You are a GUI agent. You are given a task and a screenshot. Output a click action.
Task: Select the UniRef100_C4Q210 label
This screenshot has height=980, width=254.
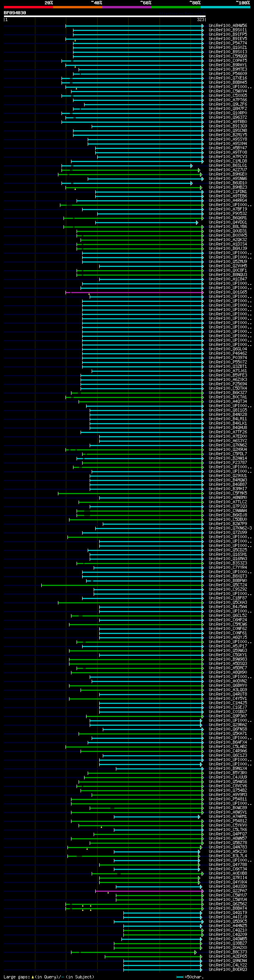(x=228, y=930)
